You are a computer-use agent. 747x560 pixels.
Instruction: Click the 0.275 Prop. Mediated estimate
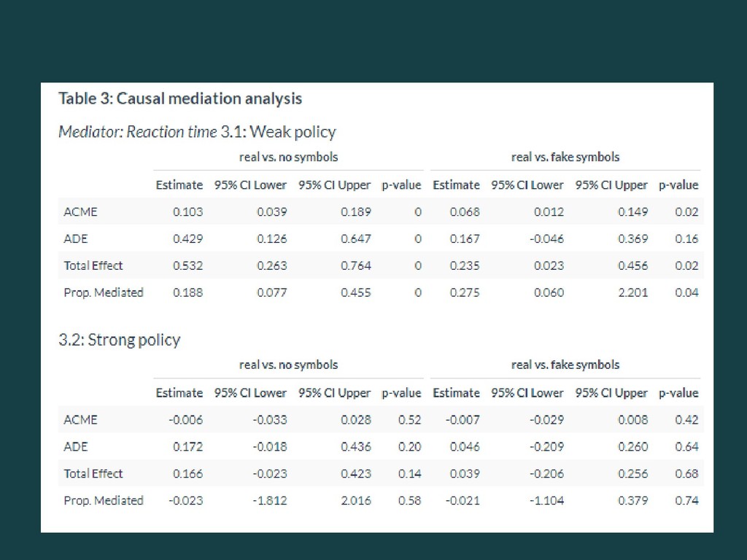click(x=465, y=292)
